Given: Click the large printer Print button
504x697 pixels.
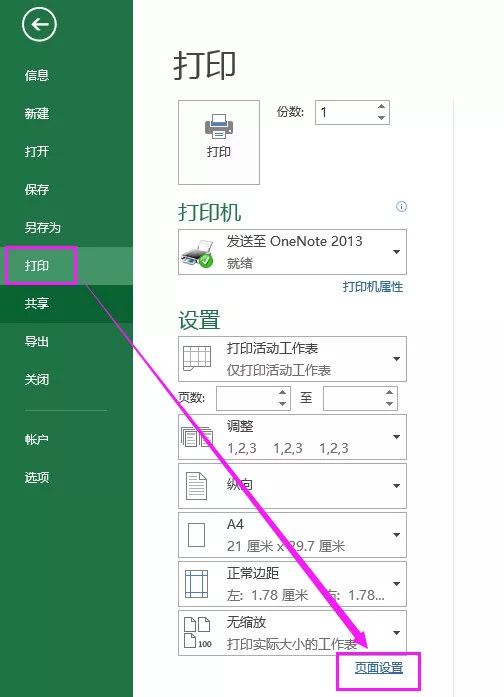Looking at the screenshot, I should (219, 142).
